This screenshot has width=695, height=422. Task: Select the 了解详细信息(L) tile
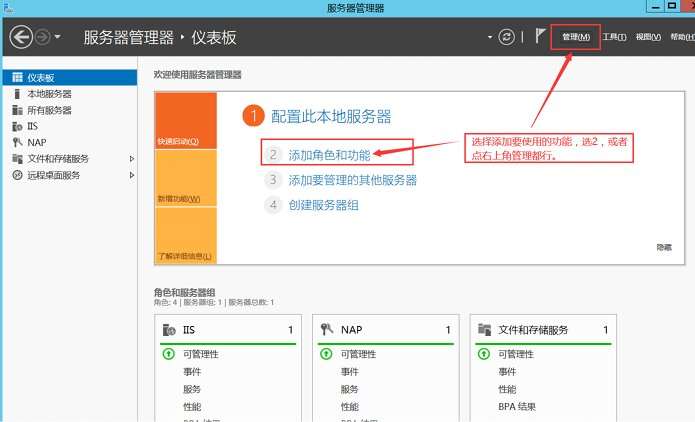tap(186, 235)
